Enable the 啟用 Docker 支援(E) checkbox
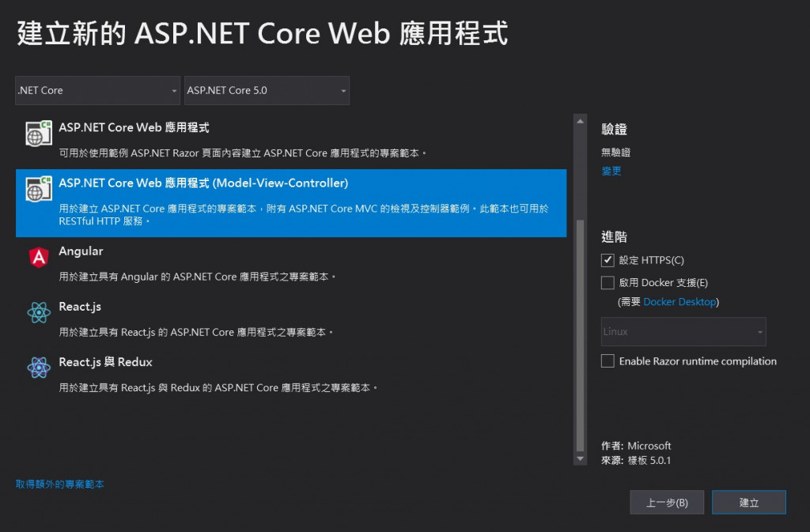 607,283
